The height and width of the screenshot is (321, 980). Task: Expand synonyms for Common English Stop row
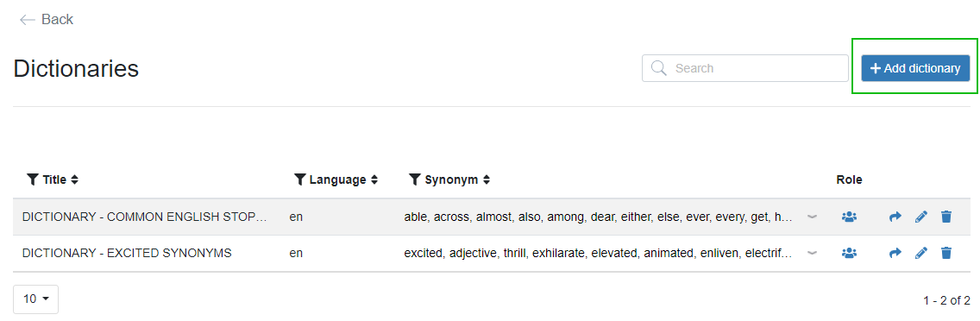[812, 217]
